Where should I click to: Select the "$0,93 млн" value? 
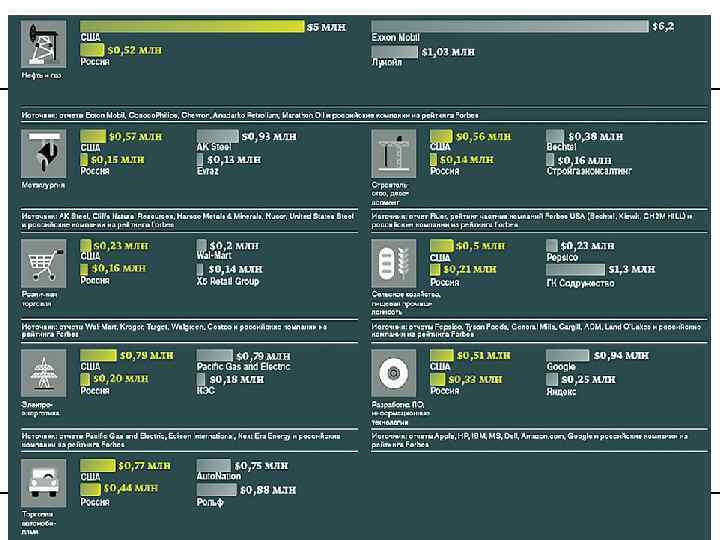pyautogui.click(x=269, y=136)
